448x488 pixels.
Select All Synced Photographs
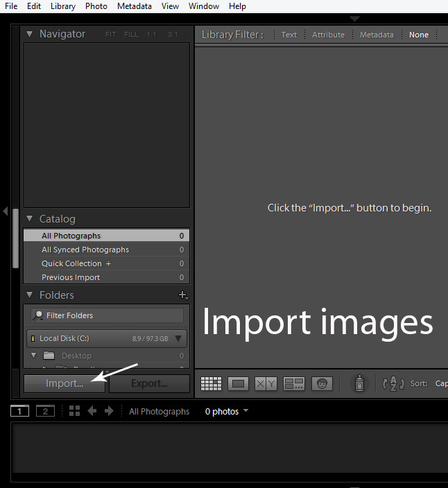click(x=107, y=250)
